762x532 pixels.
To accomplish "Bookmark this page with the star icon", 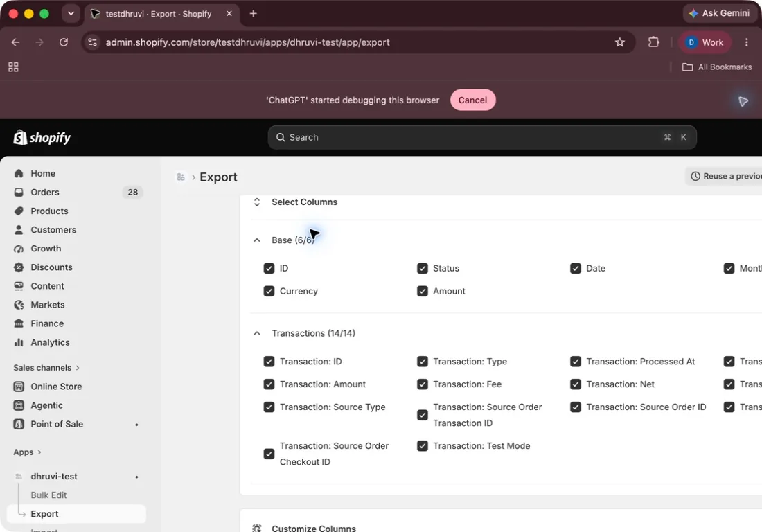I will [619, 42].
